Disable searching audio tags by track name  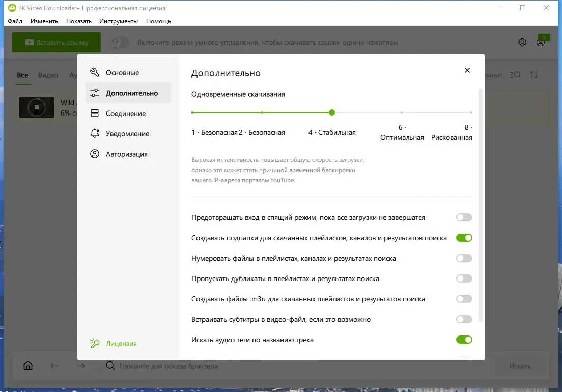[x=464, y=340]
